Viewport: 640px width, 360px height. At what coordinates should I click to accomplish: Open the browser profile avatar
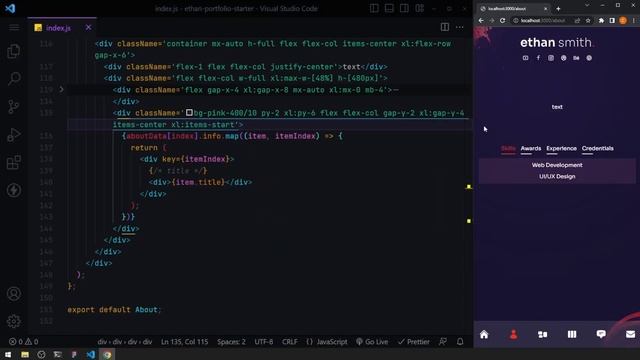coord(623,20)
